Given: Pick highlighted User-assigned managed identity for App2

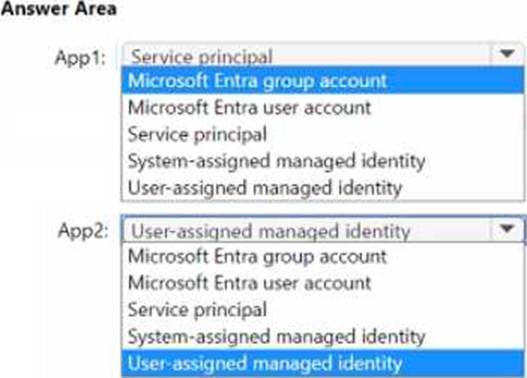Looking at the screenshot, I should tap(323, 363).
